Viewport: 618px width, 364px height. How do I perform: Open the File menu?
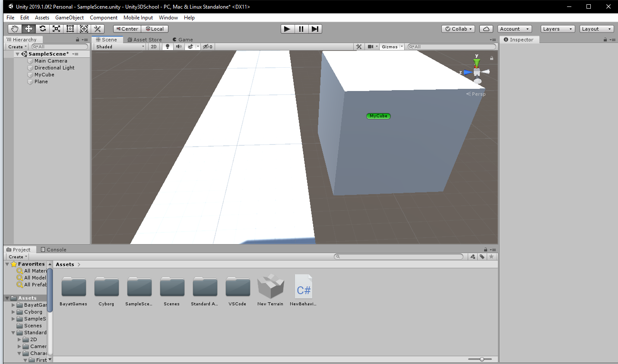pyautogui.click(x=10, y=18)
